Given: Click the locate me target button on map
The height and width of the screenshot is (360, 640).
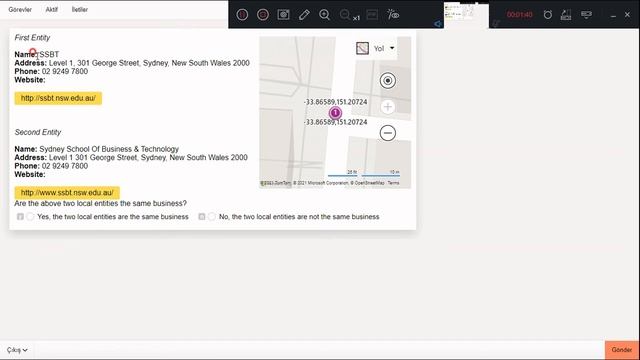Looking at the screenshot, I should [388, 80].
